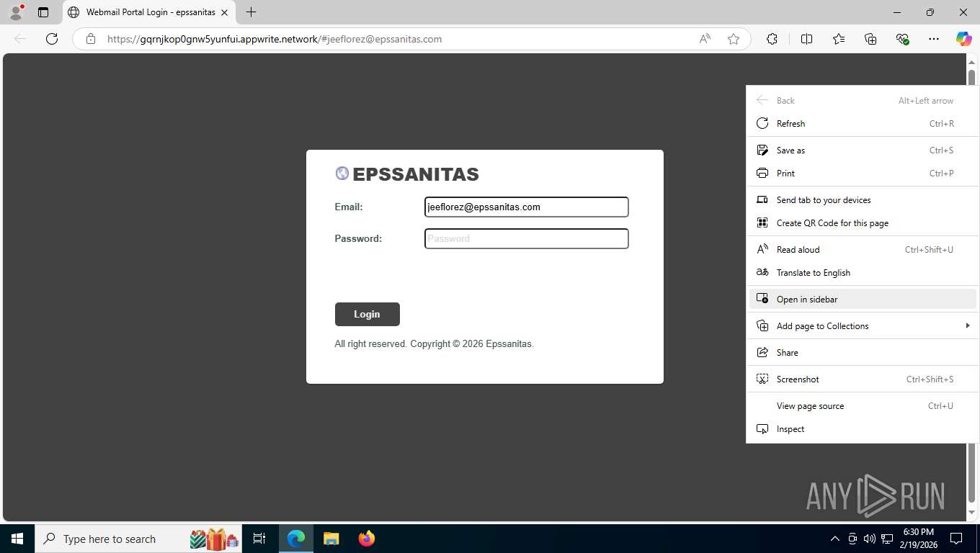Open the tab actions menu icon
This screenshot has height=553, width=980.
click(43, 12)
